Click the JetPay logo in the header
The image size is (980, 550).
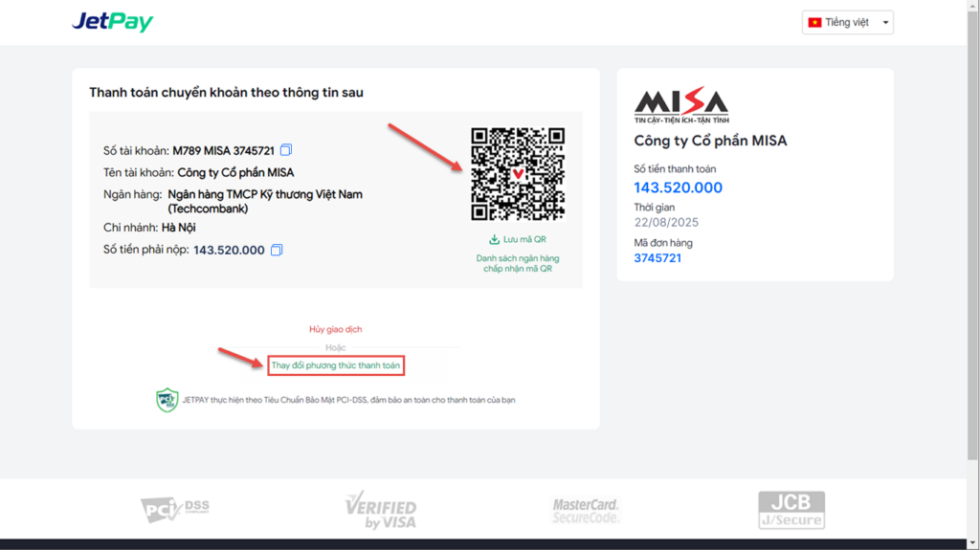pos(113,22)
